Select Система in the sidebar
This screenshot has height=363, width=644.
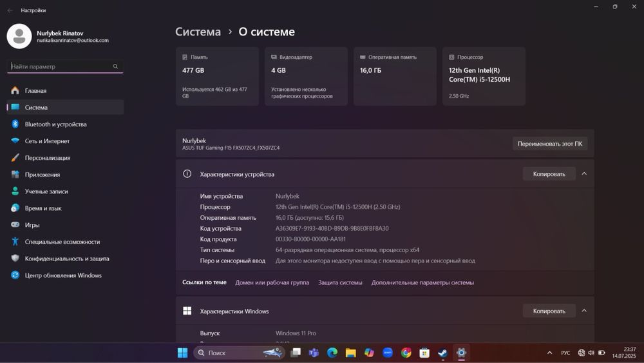(65, 107)
